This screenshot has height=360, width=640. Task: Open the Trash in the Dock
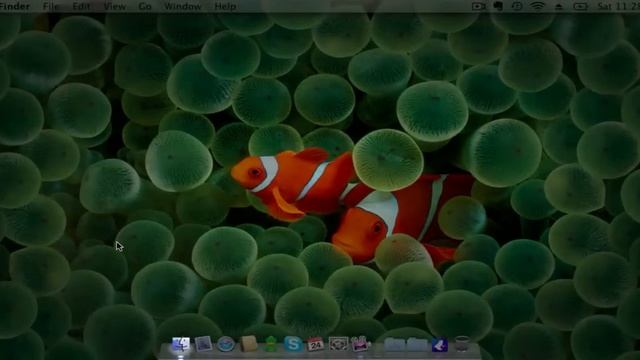pos(462,344)
